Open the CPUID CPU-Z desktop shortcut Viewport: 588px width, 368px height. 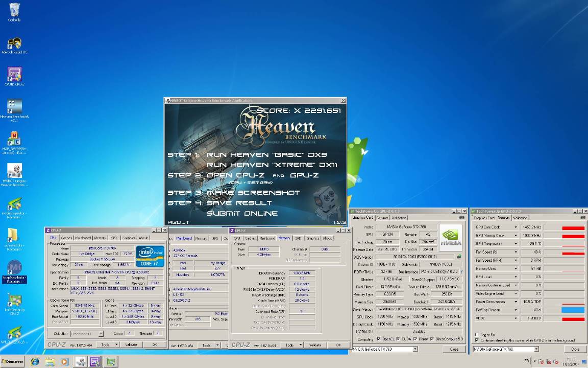[x=14, y=76]
